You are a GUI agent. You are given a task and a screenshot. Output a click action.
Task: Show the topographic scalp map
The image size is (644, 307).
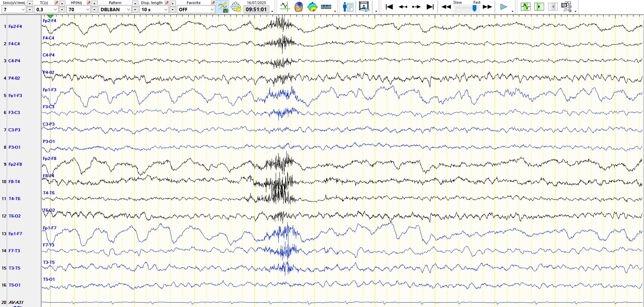pyautogui.click(x=312, y=7)
